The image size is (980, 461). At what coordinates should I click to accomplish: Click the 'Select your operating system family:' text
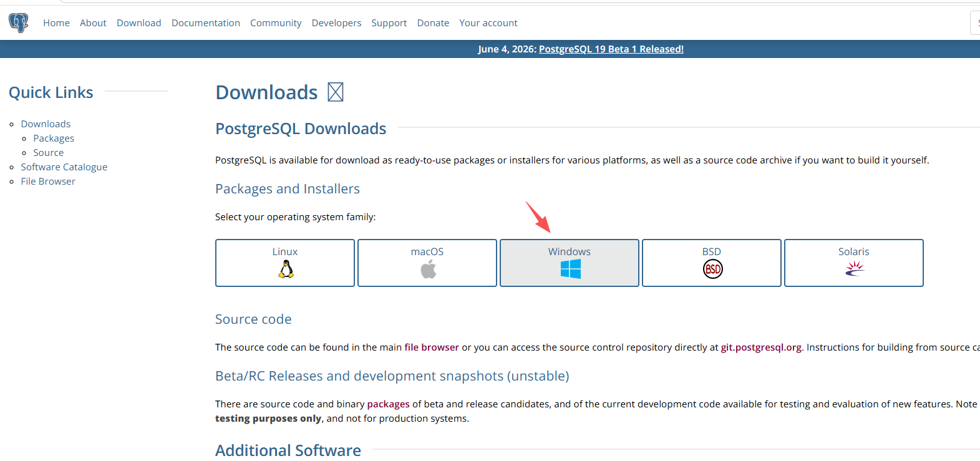tap(296, 217)
